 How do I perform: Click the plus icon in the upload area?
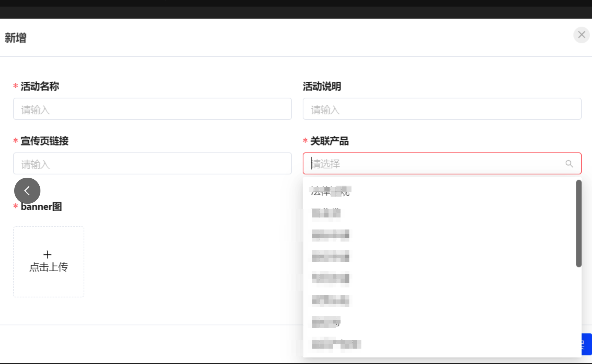[x=47, y=254]
